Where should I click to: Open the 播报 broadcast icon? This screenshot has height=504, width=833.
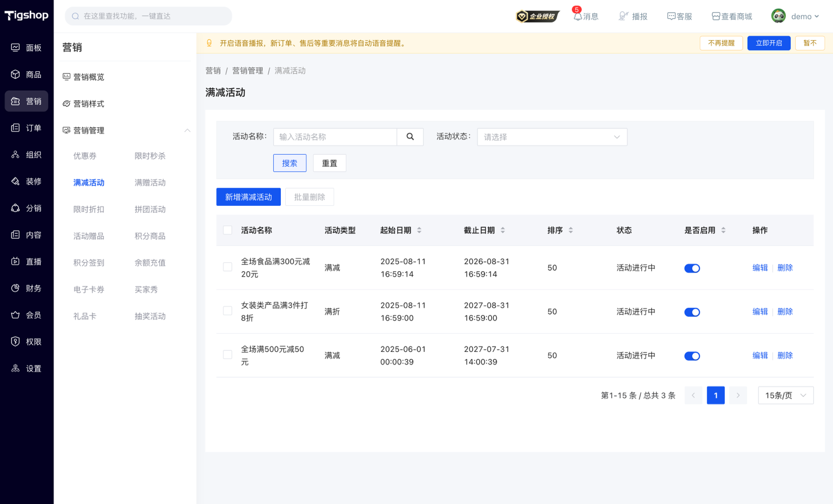click(x=623, y=16)
